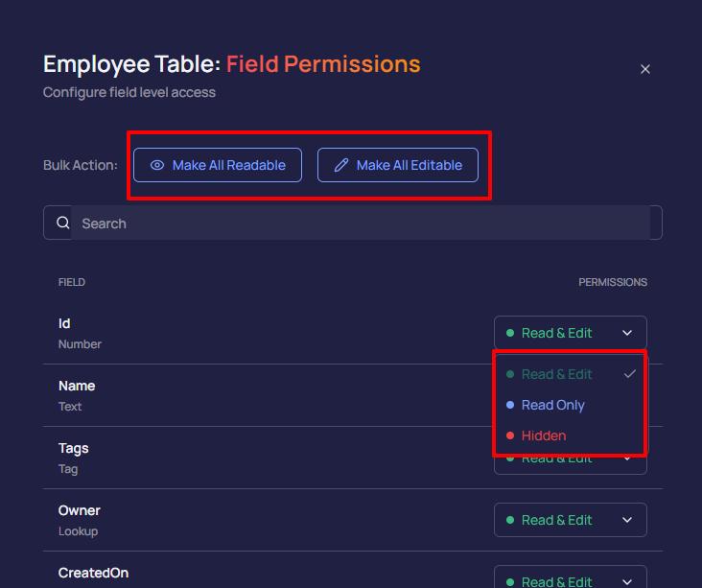702x588 pixels.
Task: Close the Field Permissions dialog
Action: [x=645, y=69]
